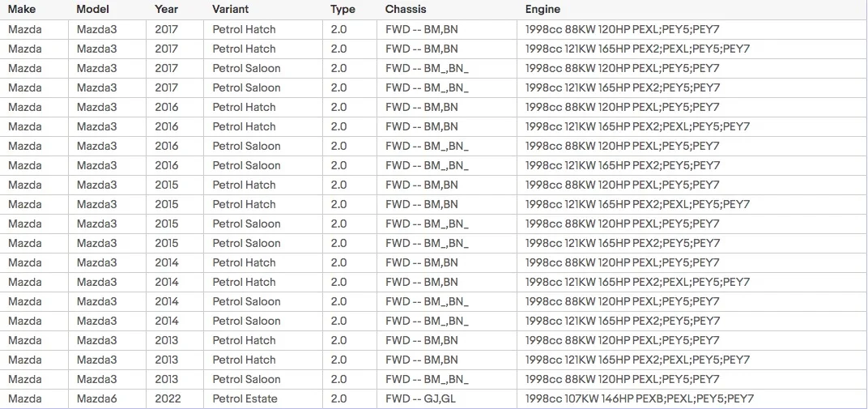The image size is (868, 409).
Task: Select engine cell of 2015 Petrol Hatch 120HP row
Action: coord(692,185)
